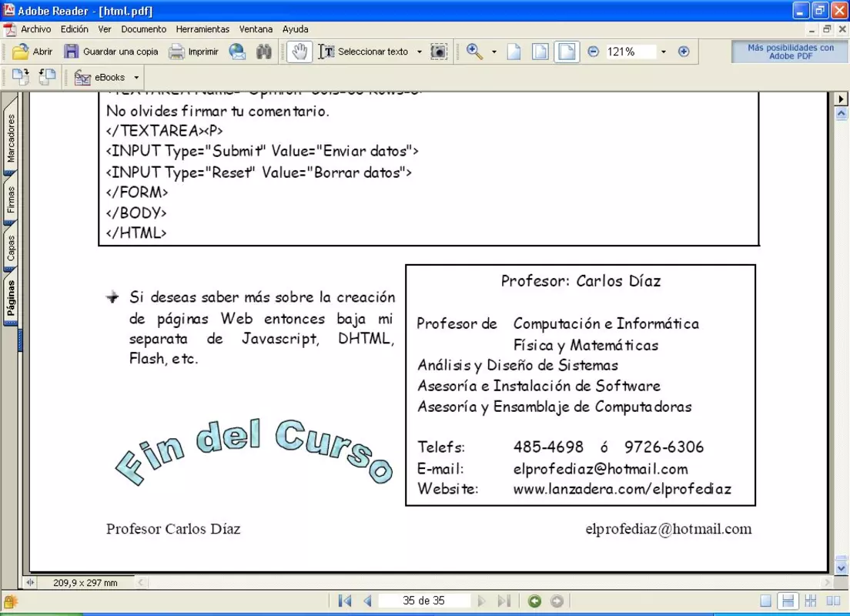This screenshot has width=850, height=616.
Task: Select the snapshot camera tool
Action: click(439, 52)
